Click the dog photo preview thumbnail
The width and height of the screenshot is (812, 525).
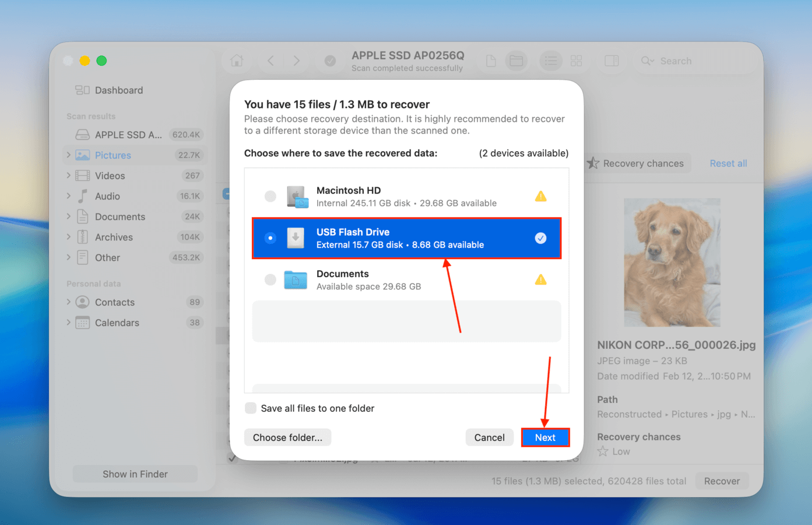[x=672, y=262]
